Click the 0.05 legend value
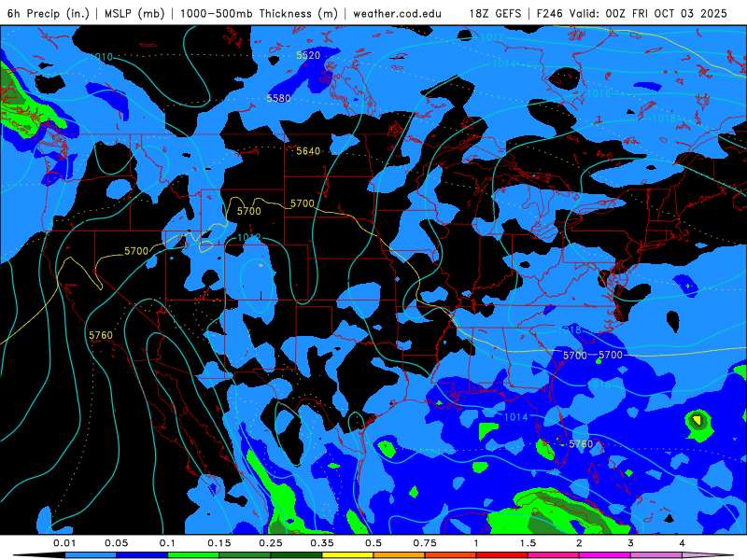The height and width of the screenshot is (560, 747). click(116, 543)
